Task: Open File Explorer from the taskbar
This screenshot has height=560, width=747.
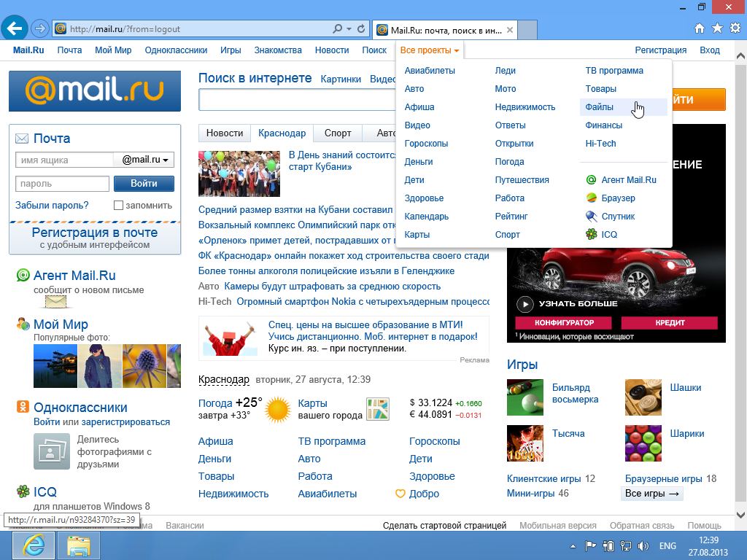Action: click(x=79, y=545)
